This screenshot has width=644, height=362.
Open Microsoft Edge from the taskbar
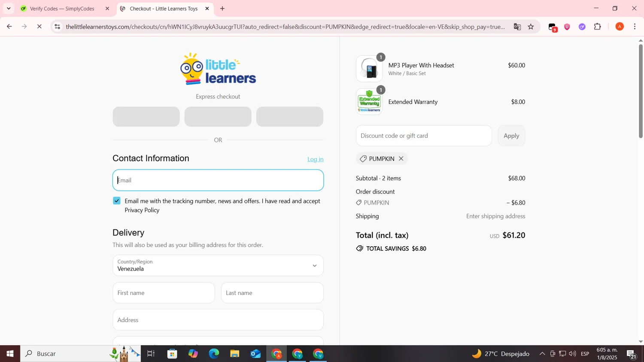pyautogui.click(x=214, y=354)
